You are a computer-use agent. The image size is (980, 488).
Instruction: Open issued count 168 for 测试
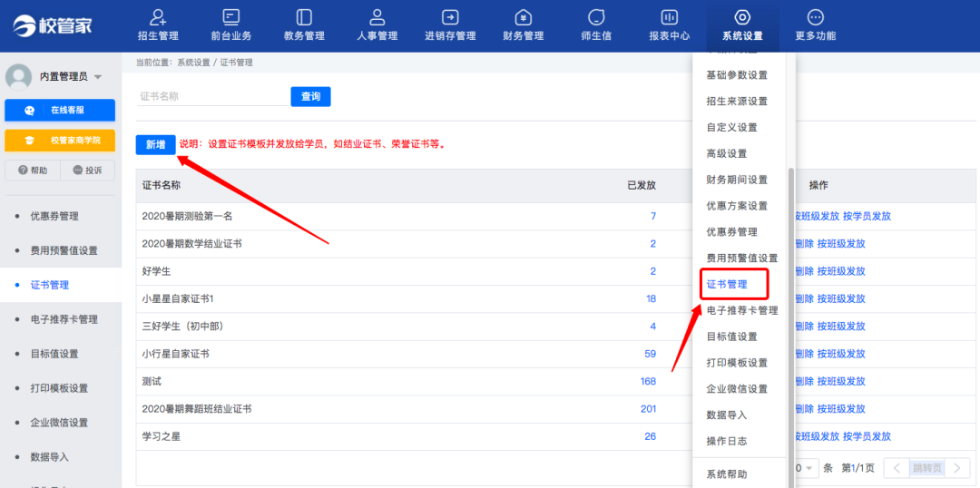(648, 381)
